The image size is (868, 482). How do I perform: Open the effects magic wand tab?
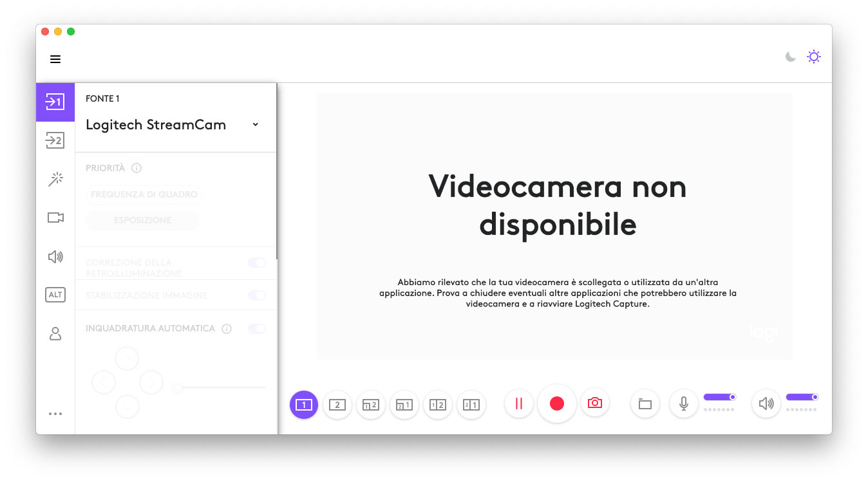point(55,179)
